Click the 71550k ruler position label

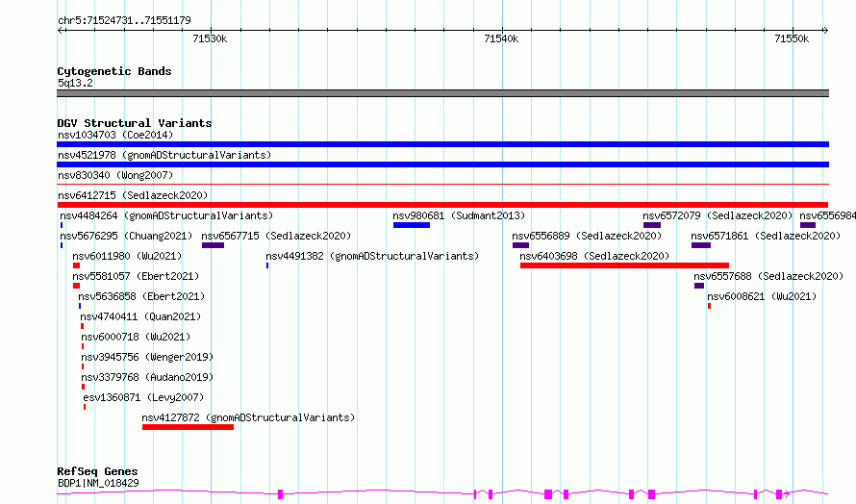(x=792, y=38)
